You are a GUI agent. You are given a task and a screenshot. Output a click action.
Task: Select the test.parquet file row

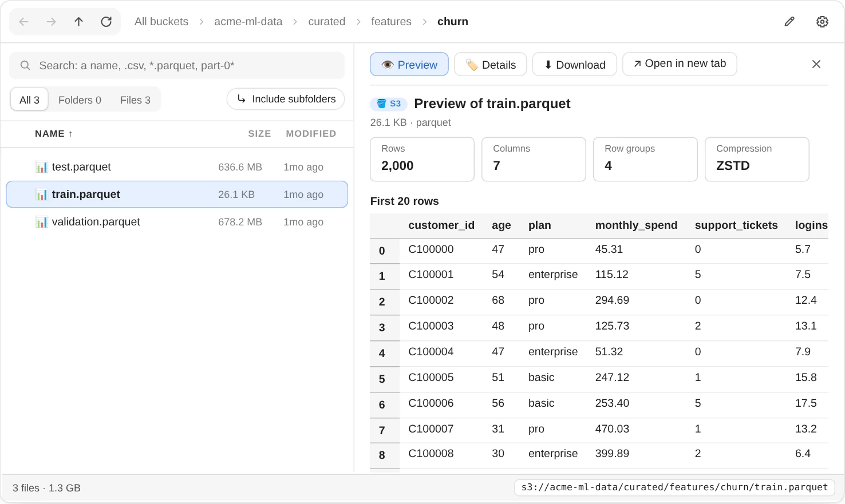tap(177, 167)
